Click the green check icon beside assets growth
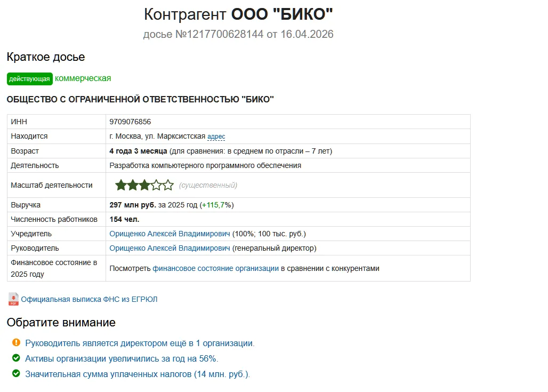Screen dimensions: 548x392 [16, 358]
